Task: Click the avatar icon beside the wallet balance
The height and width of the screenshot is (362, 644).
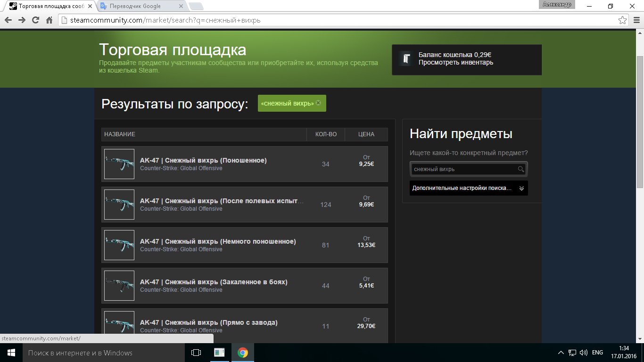Action: click(406, 58)
